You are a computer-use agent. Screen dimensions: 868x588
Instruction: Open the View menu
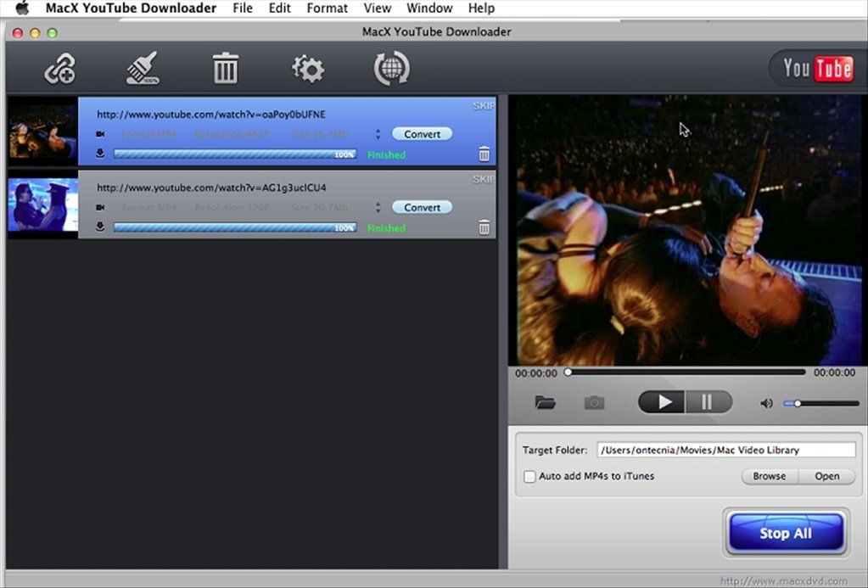click(x=378, y=8)
